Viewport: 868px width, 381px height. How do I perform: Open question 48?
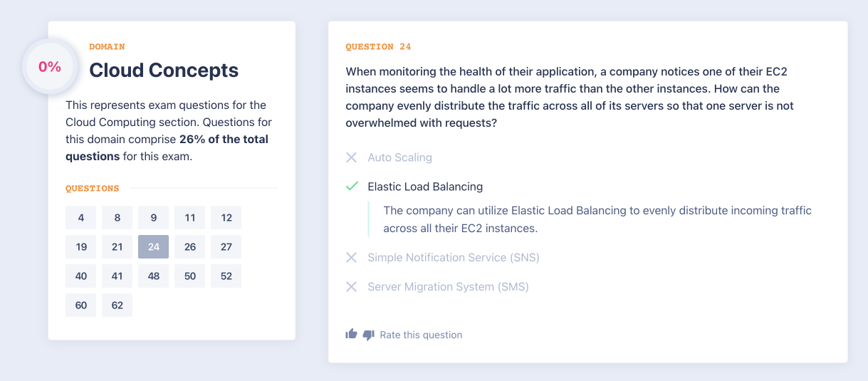tap(154, 276)
